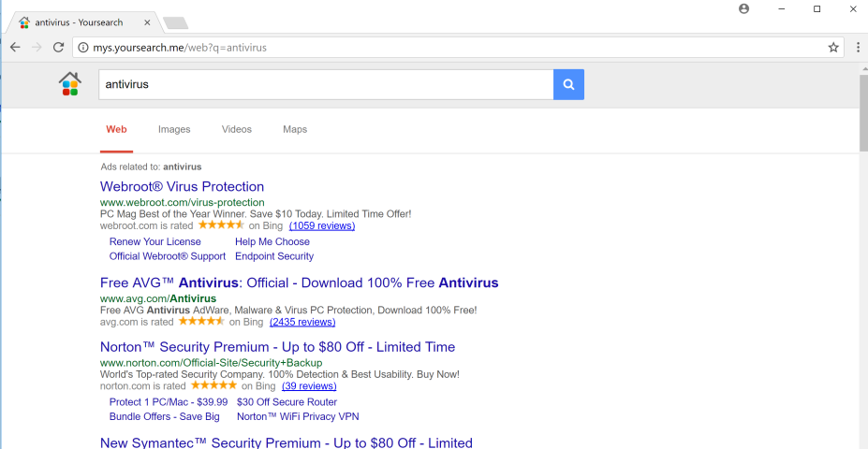Open New Symantec Security Premium ad title
Image resolution: width=868 pixels, height=449 pixels.
point(287,442)
